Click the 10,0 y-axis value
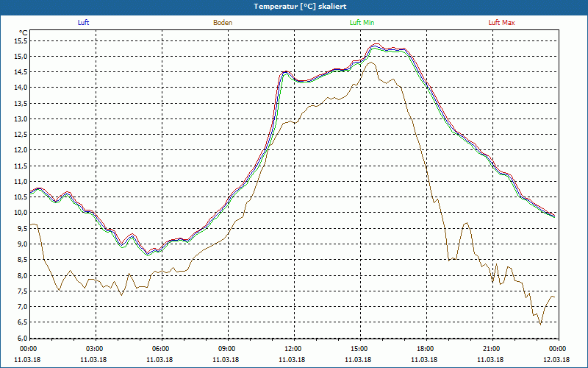 (20, 213)
